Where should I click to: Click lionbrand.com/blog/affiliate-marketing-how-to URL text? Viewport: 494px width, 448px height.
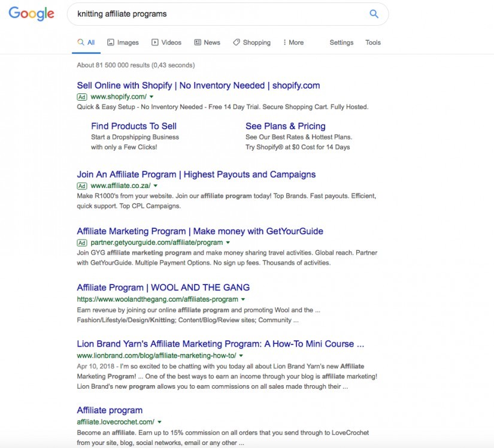click(156, 356)
